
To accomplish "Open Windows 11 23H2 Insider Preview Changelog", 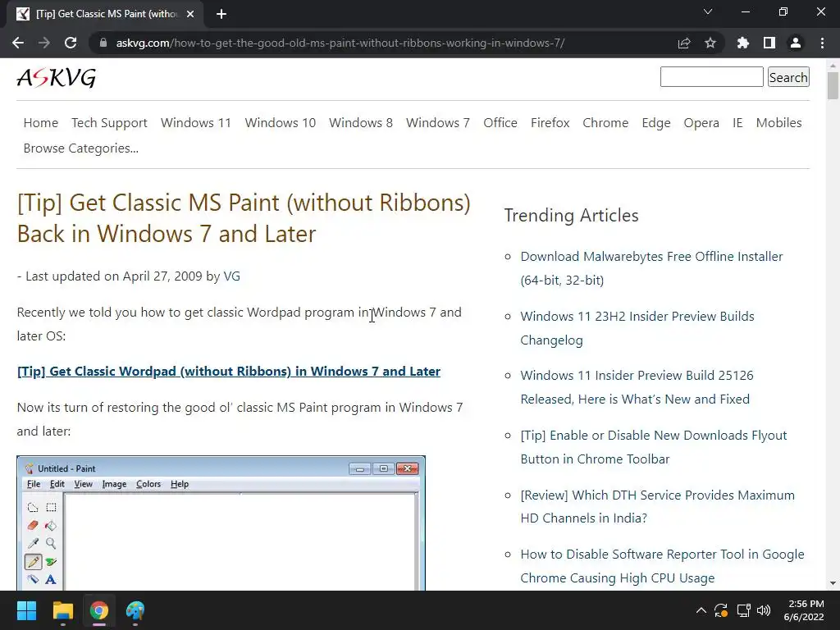I will pyautogui.click(x=637, y=328).
